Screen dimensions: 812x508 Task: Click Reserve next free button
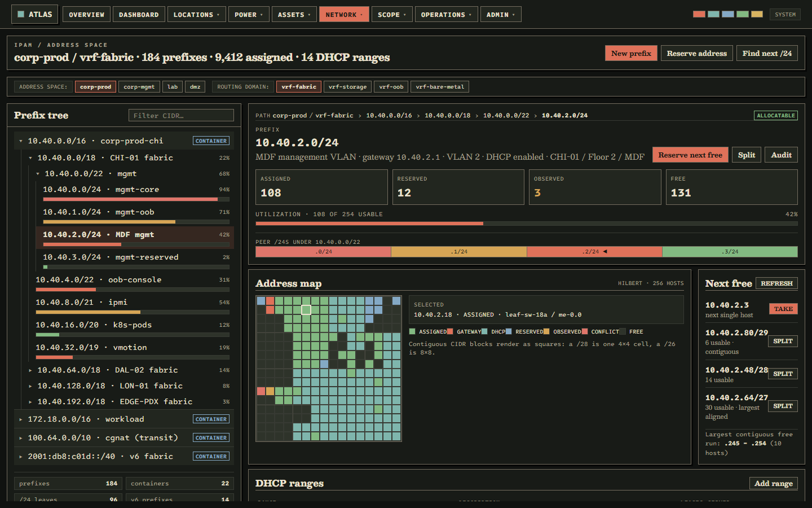690,155
